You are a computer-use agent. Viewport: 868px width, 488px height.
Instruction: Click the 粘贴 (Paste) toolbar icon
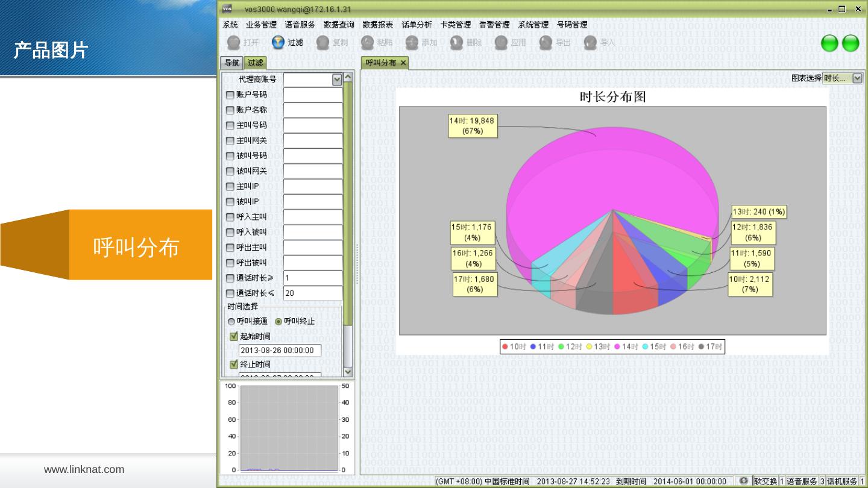368,43
